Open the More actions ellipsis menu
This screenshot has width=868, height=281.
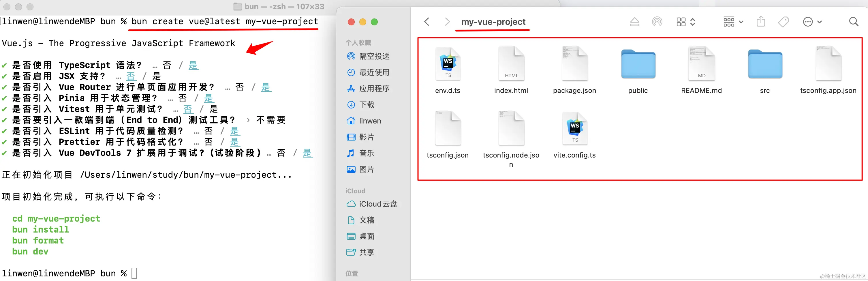812,22
